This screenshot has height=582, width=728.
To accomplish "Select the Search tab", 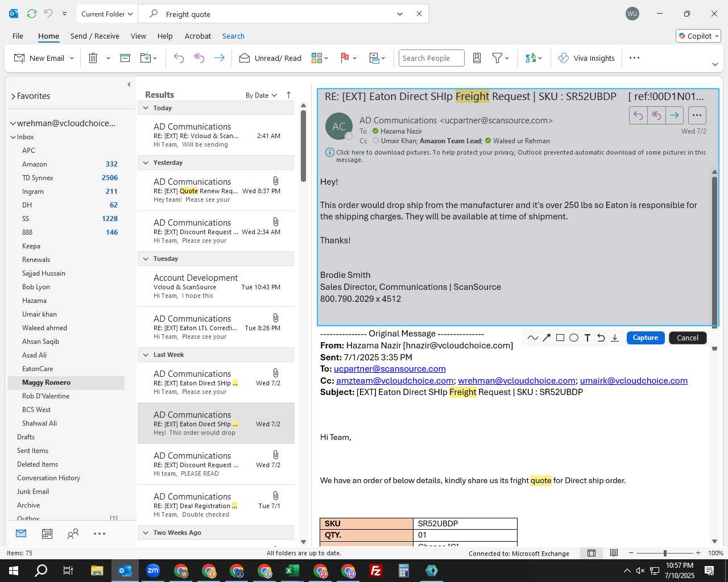I will tap(233, 36).
